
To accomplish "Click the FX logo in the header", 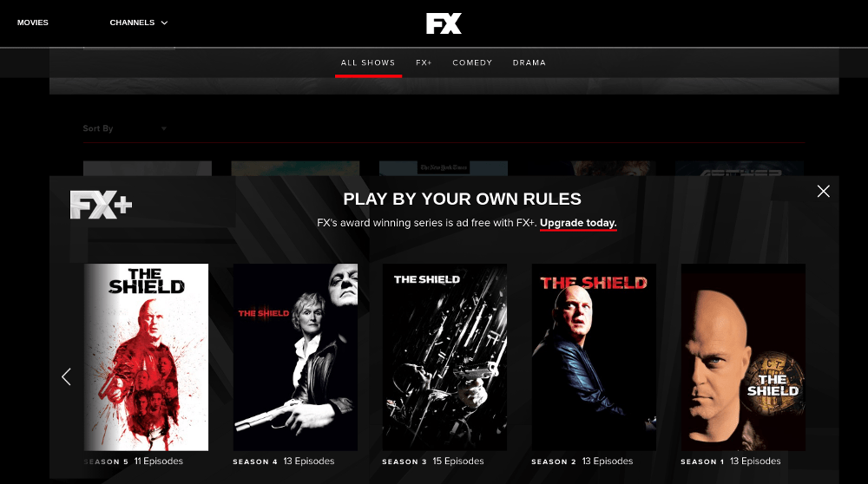I will point(444,23).
